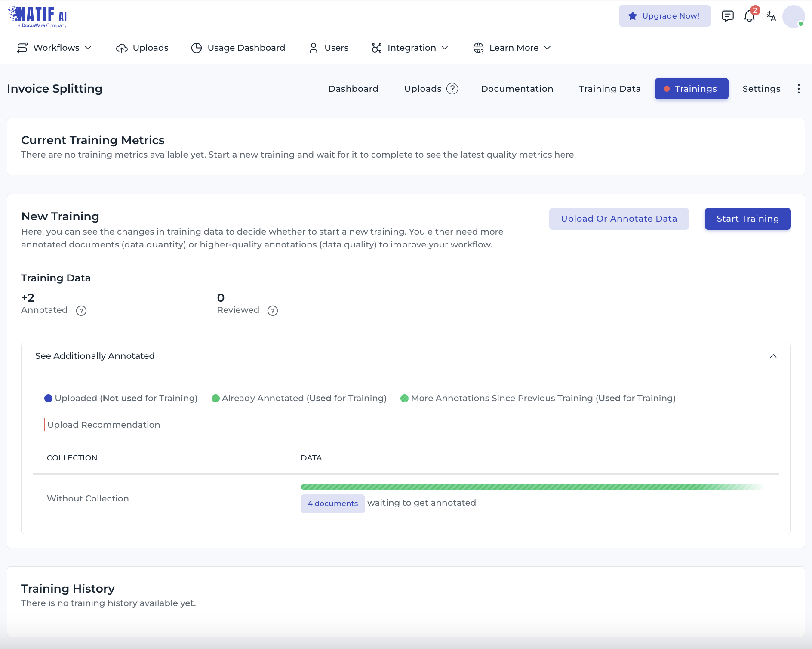Click the Training History heading
The image size is (812, 649).
pos(68,588)
